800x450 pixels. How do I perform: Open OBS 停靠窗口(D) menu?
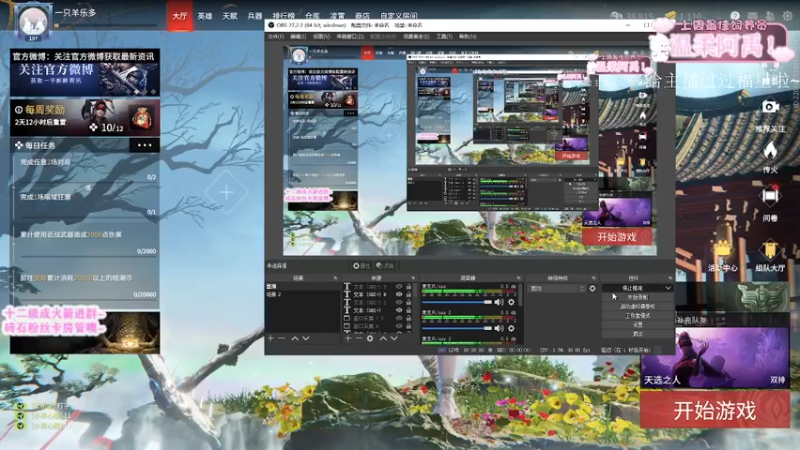tap(350, 37)
